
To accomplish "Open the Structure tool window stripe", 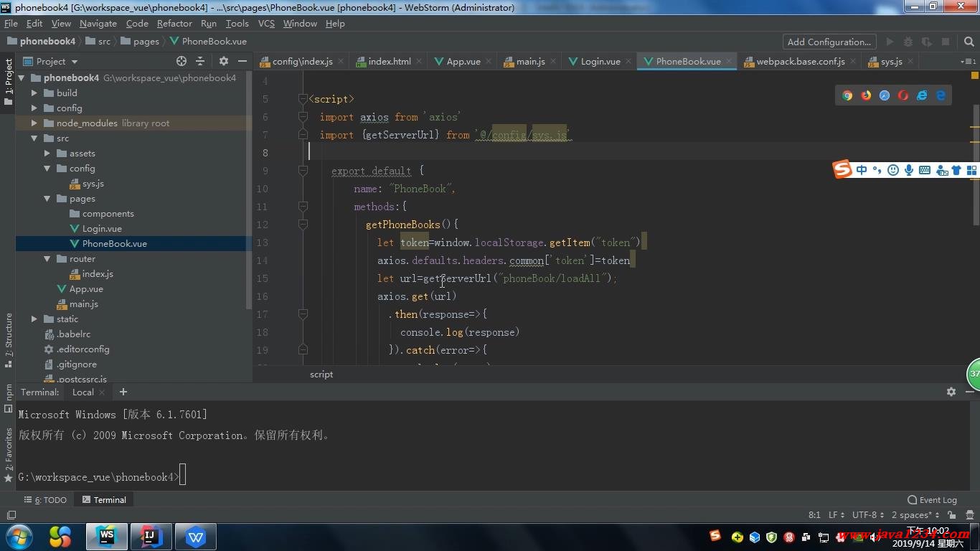I will (x=9, y=340).
